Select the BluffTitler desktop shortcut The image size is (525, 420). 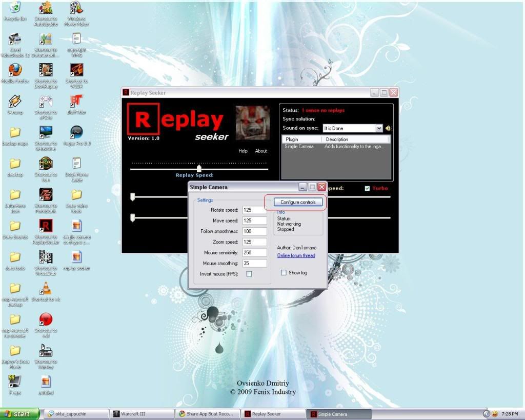pyautogui.click(x=76, y=105)
